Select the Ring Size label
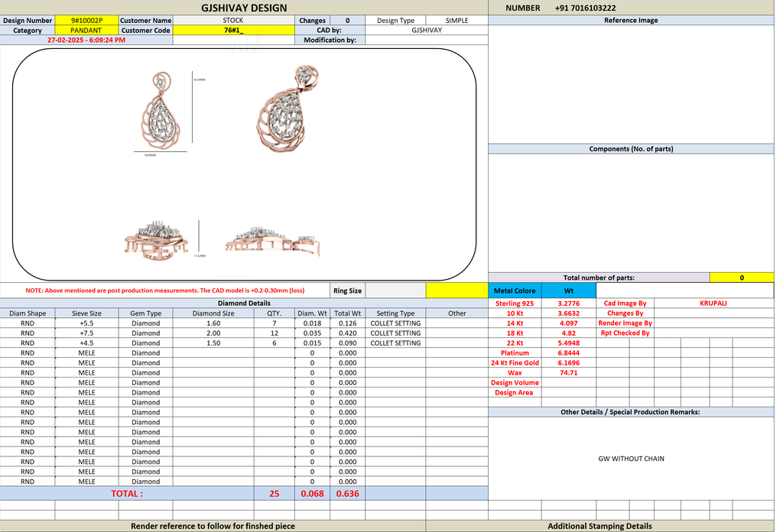 click(x=348, y=290)
